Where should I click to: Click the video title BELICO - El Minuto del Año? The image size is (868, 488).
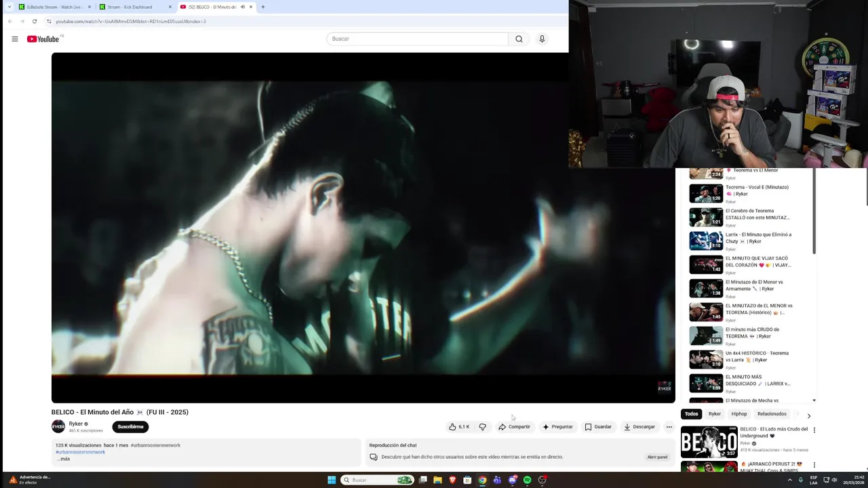tap(120, 412)
